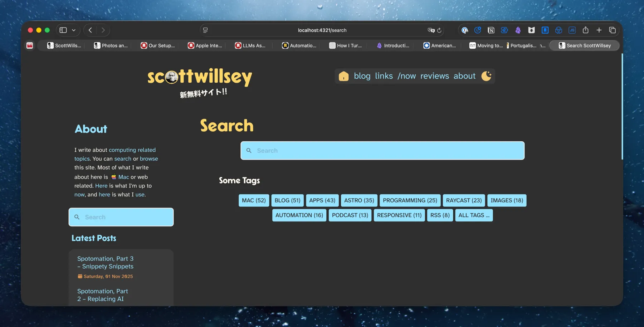Click inside the main Search input field
The image size is (644, 327).
[382, 150]
